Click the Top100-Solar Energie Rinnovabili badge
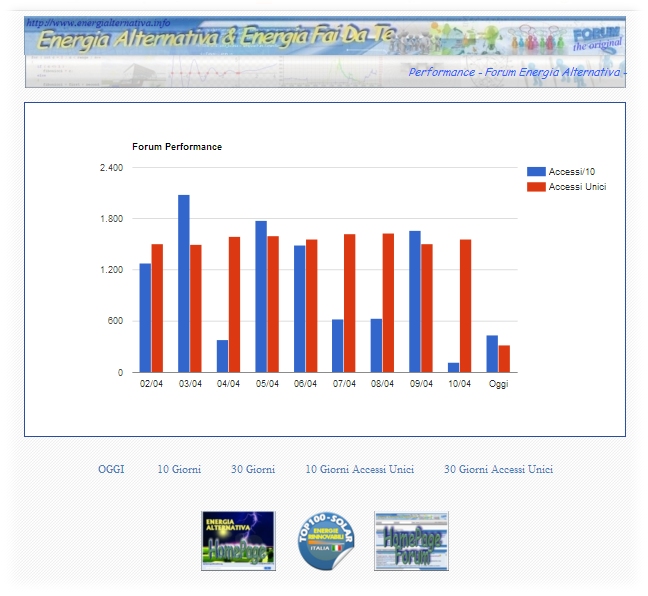The image size is (648, 596). 326,541
